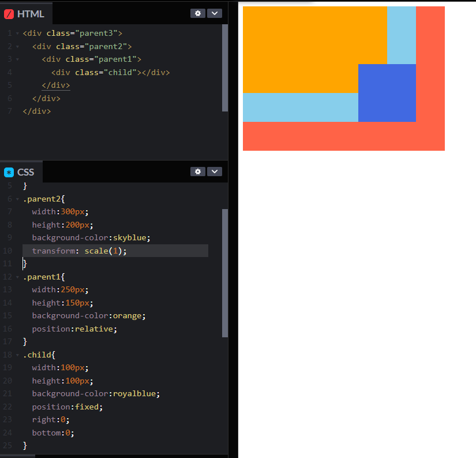Click '.child{' selector text
Screen dimensions: 476x458
[39, 355]
